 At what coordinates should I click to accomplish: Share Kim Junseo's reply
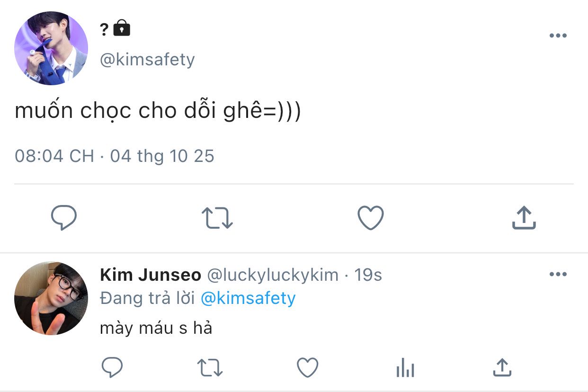tap(502, 367)
